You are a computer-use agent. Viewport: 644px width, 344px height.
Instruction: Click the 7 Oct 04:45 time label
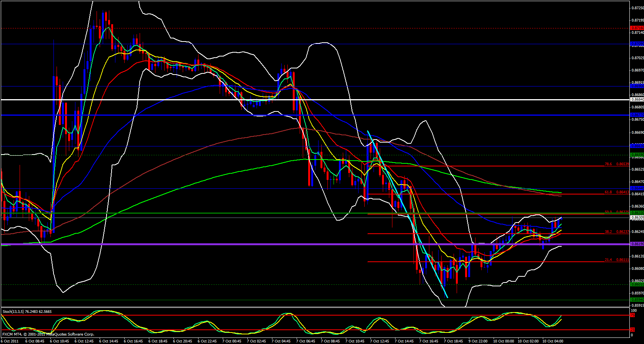[281, 341]
